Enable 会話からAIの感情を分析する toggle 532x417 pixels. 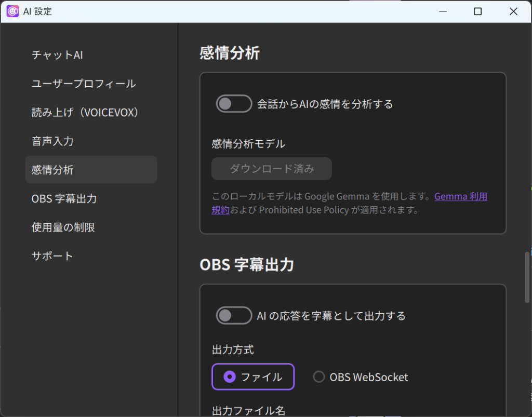click(x=234, y=104)
